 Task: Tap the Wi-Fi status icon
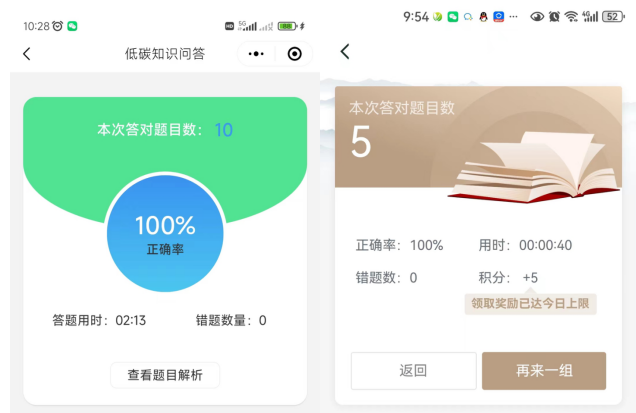[x=571, y=17]
